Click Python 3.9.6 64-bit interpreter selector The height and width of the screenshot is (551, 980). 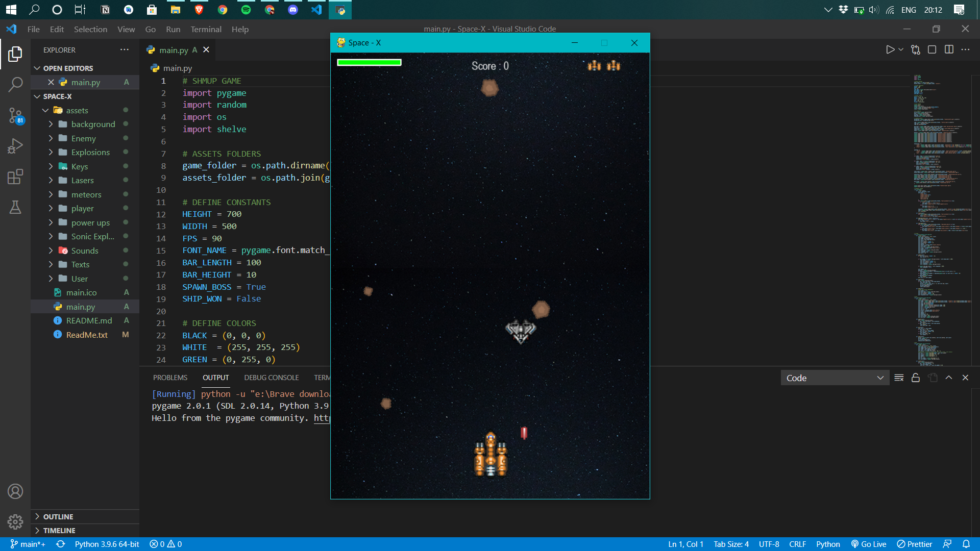[x=107, y=544]
